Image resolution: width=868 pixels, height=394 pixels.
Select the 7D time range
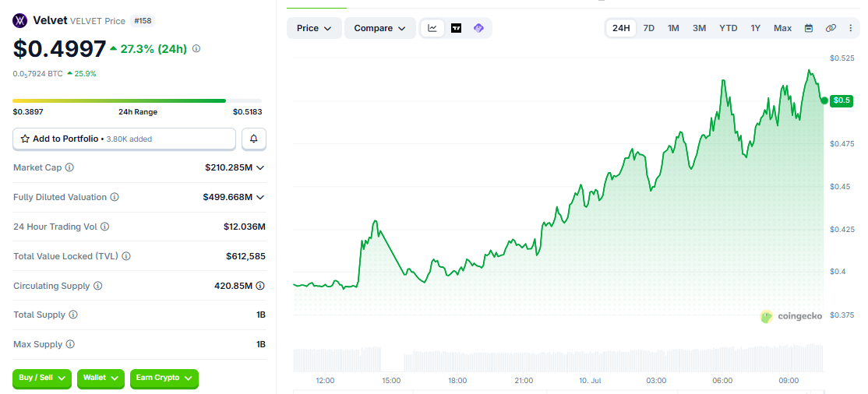click(x=649, y=28)
